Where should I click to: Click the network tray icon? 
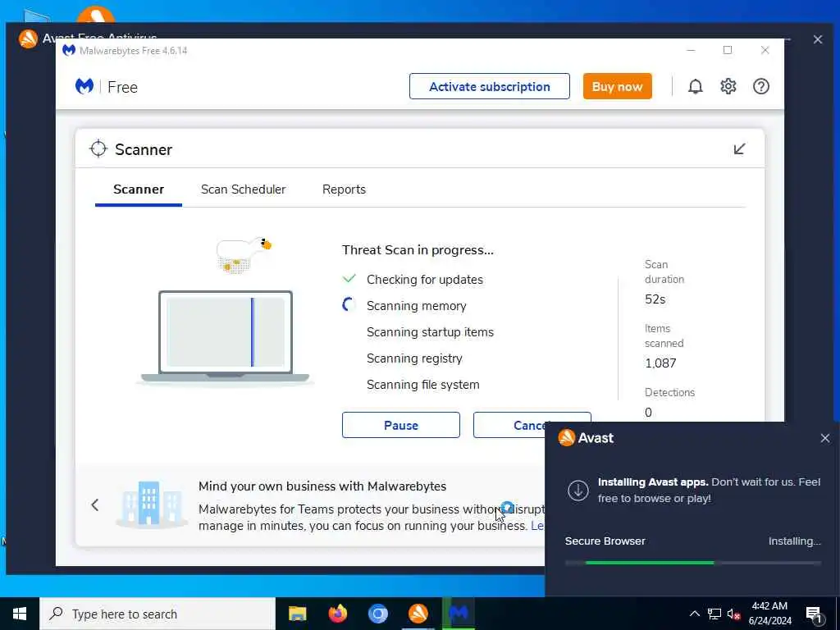[x=714, y=614]
